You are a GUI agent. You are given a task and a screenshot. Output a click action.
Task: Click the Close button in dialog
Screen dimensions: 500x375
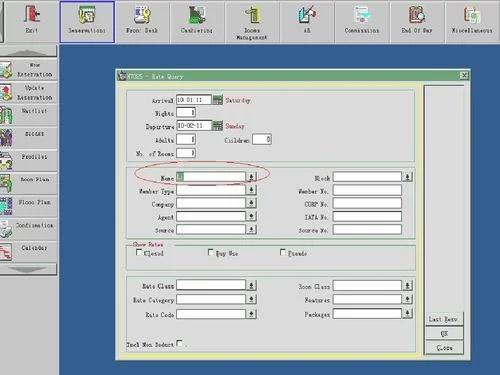[x=444, y=348]
